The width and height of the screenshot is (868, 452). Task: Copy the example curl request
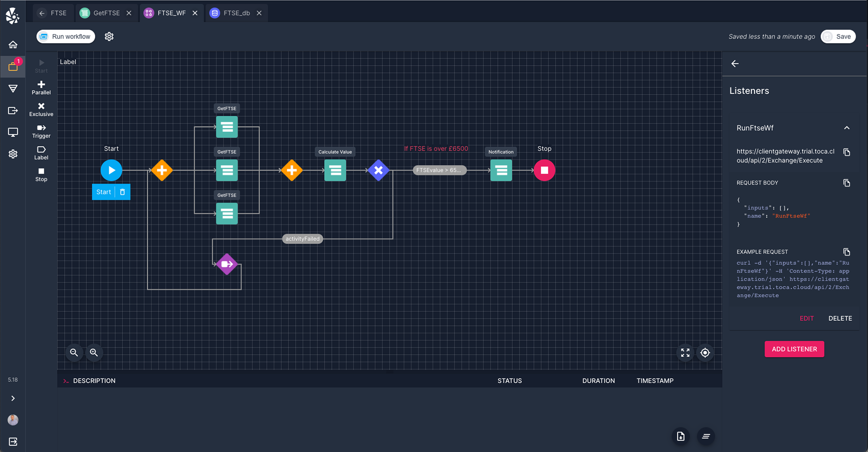[x=847, y=252]
